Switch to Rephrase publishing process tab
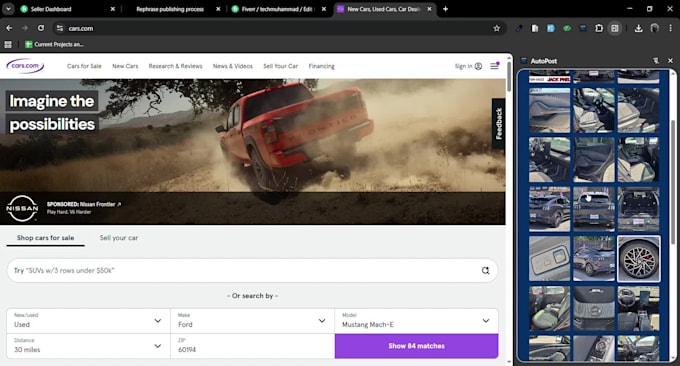 pos(170,9)
